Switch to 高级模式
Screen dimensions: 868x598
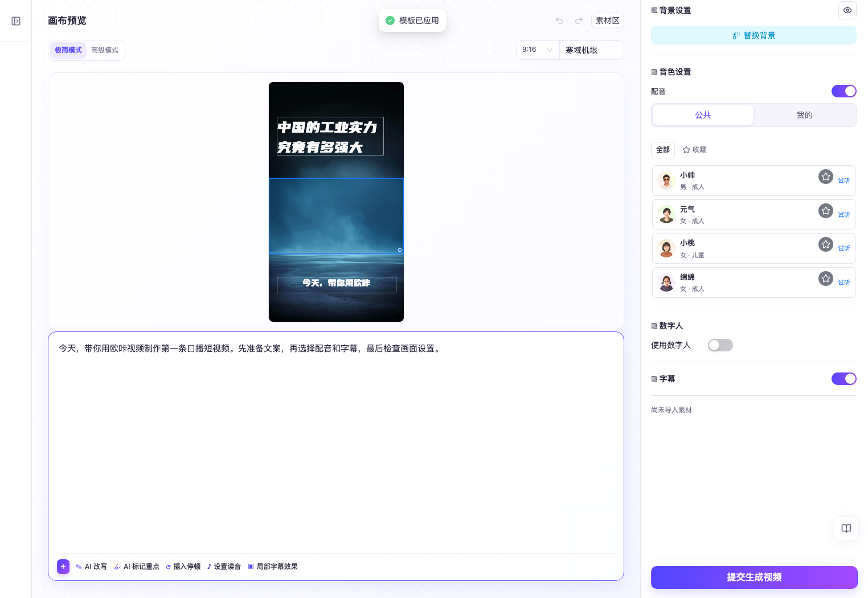[x=105, y=50]
